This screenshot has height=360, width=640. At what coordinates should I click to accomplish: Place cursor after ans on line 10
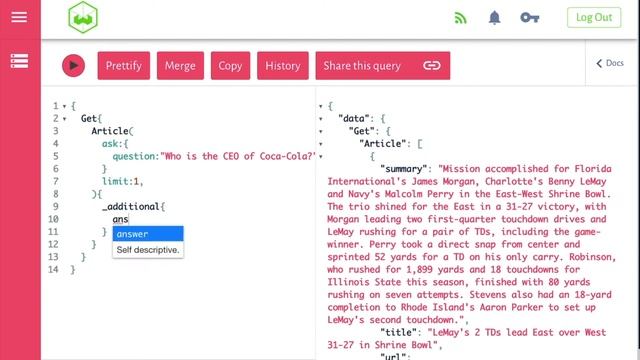pos(129,219)
